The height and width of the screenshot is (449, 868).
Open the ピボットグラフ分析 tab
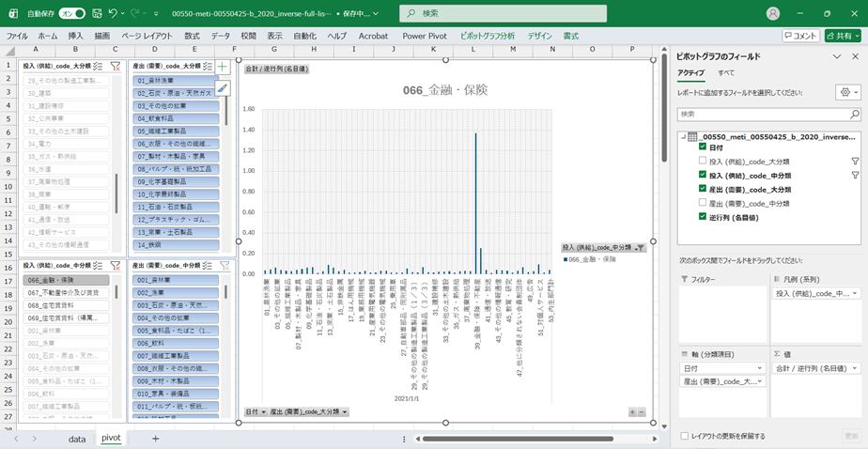point(488,36)
